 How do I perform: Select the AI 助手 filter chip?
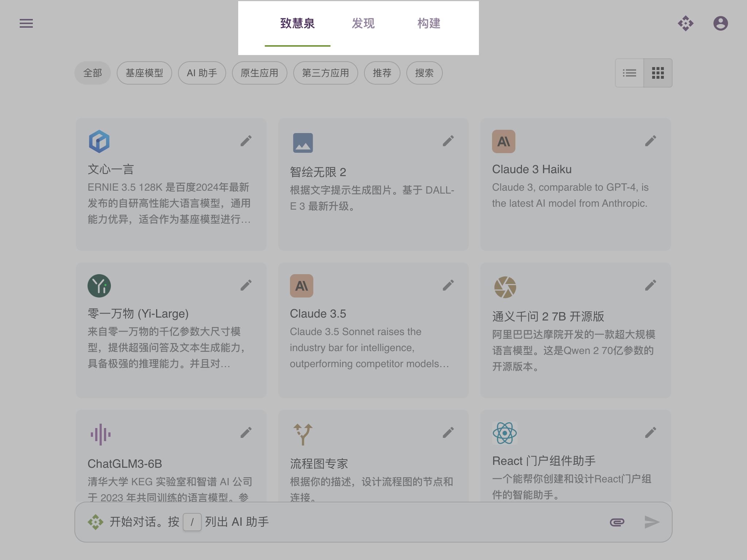202,73
